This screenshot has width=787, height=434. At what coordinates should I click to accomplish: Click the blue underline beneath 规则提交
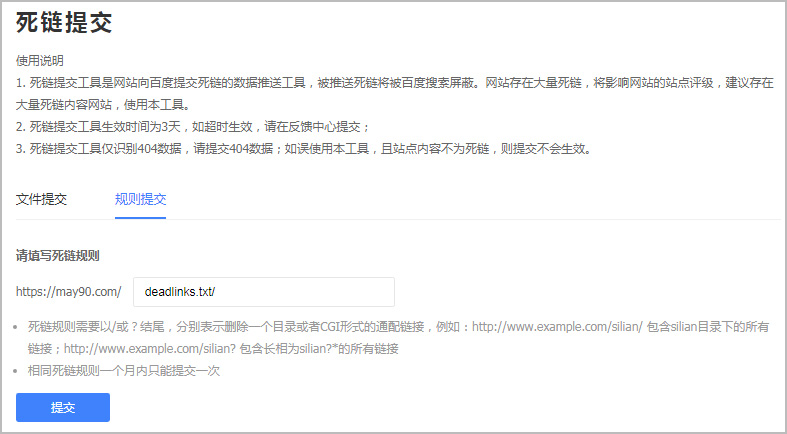point(140,217)
